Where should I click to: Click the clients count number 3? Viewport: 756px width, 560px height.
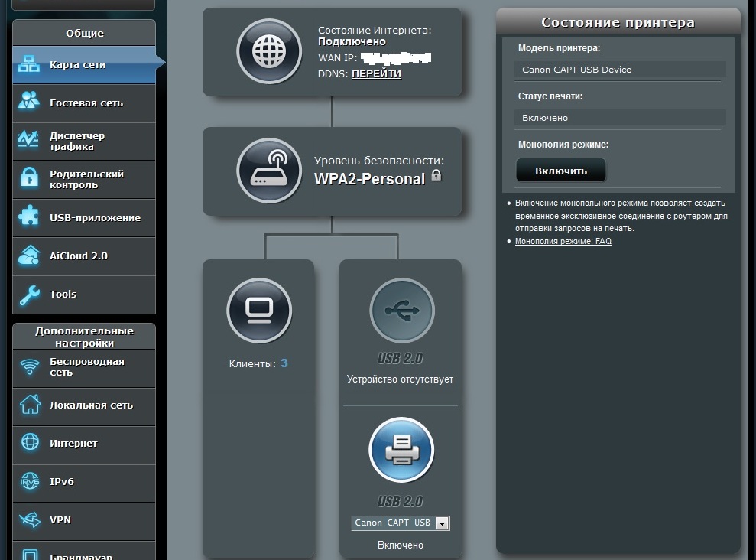284,363
